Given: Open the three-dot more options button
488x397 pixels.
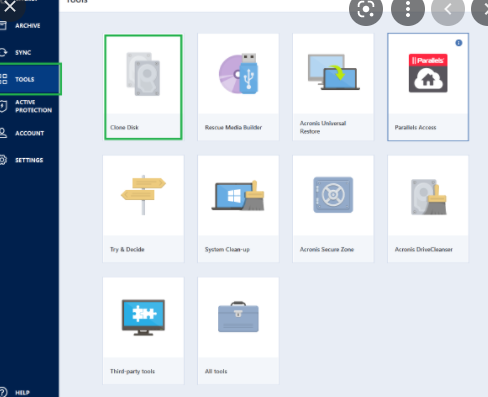Looking at the screenshot, I should point(408,9).
